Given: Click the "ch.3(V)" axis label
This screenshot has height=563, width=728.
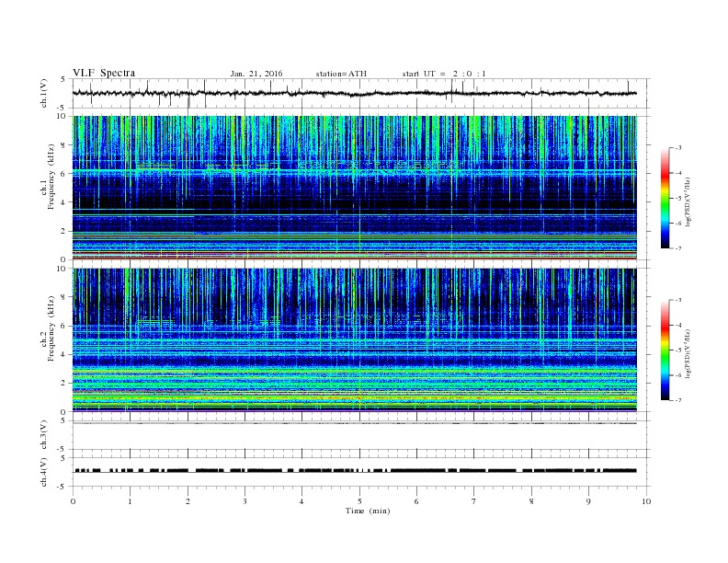Looking at the screenshot, I should click(44, 434).
